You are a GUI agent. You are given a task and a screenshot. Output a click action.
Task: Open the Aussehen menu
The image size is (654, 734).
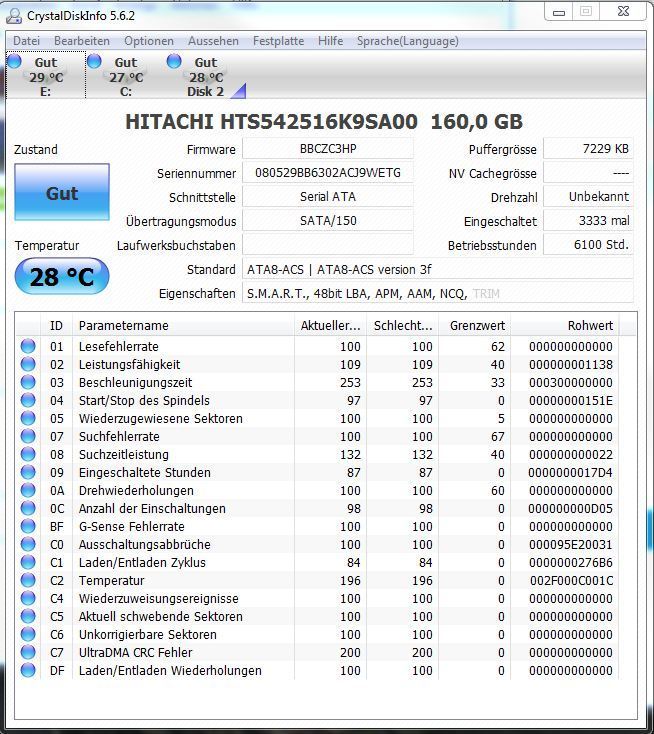[x=213, y=41]
